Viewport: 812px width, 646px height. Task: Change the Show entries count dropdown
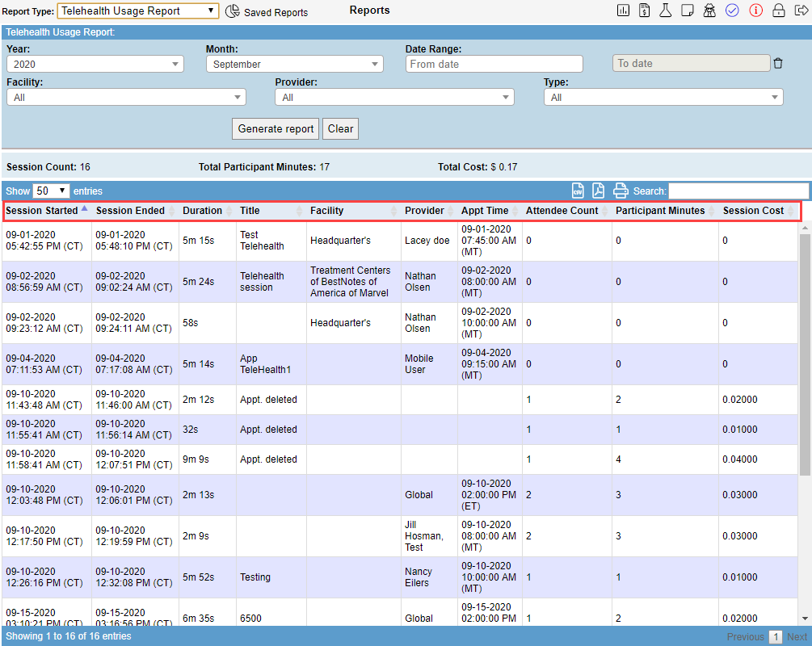point(51,191)
